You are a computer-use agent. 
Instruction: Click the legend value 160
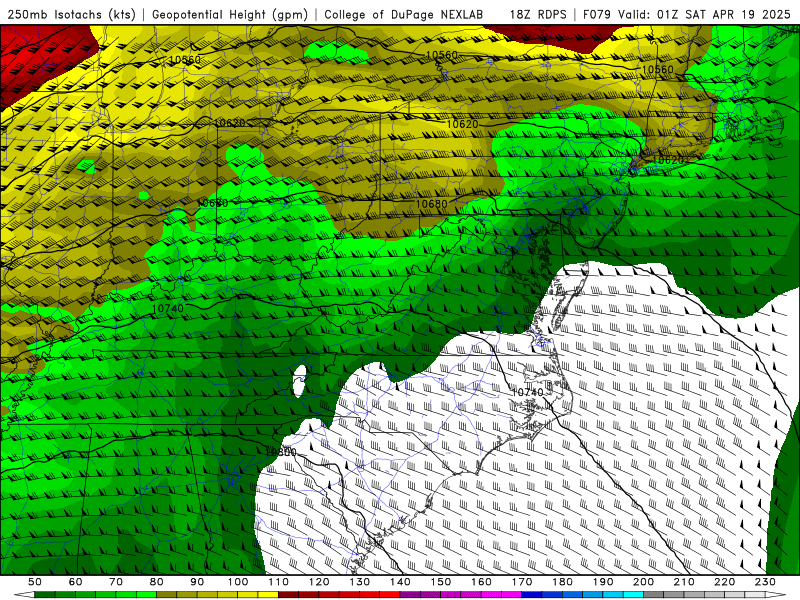click(482, 582)
